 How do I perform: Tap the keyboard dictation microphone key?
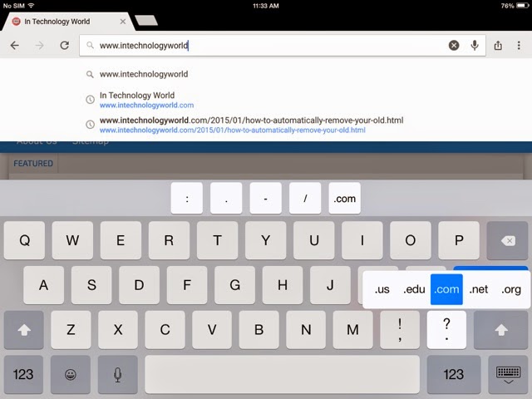tap(118, 375)
